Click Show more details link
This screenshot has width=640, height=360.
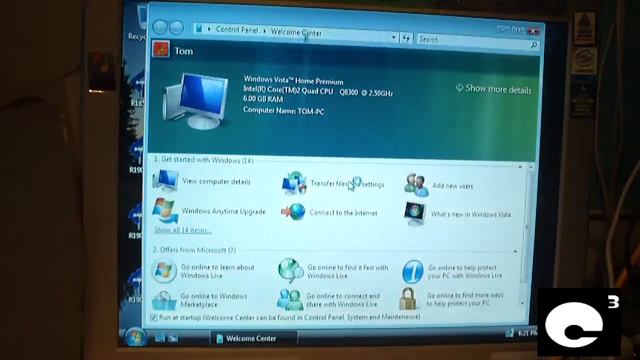pos(493,89)
